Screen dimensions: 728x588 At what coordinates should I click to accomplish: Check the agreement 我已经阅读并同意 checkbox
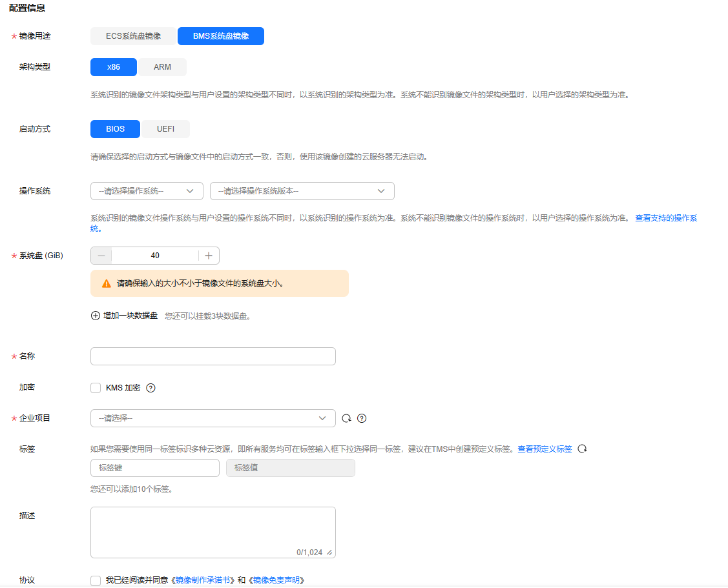click(96, 580)
